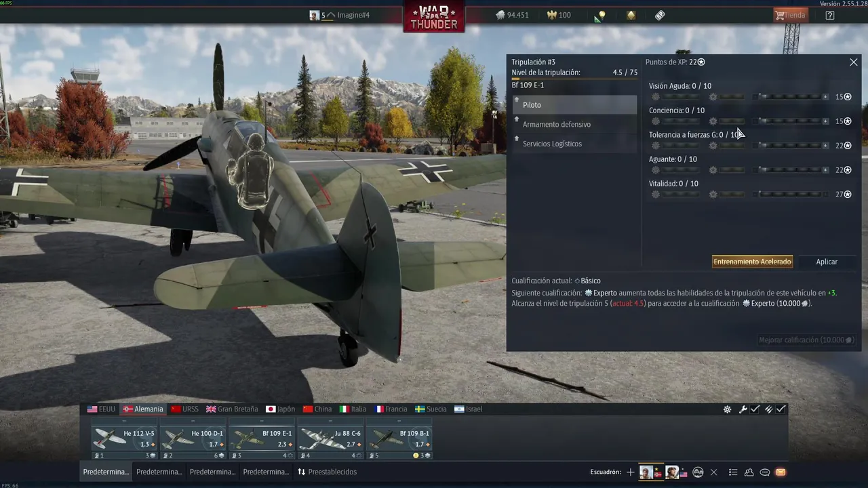Select the Armamento defensivo crew tab
This screenshot has width=868, height=488.
574,125
